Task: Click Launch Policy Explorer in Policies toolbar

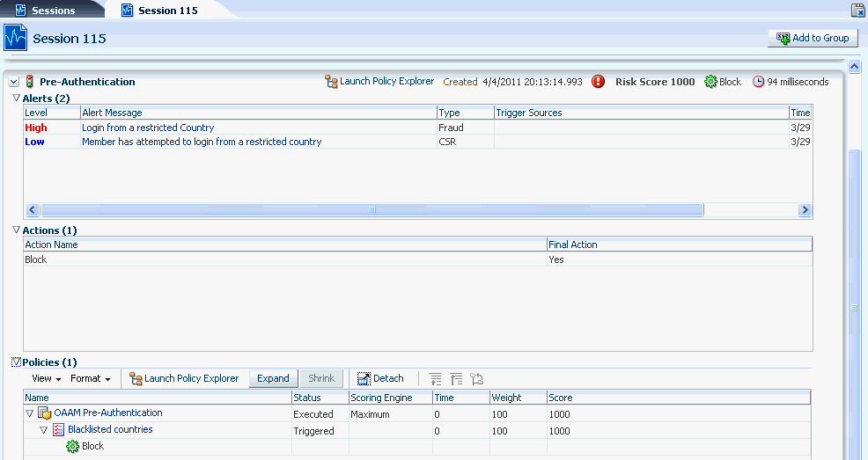Action: click(184, 378)
